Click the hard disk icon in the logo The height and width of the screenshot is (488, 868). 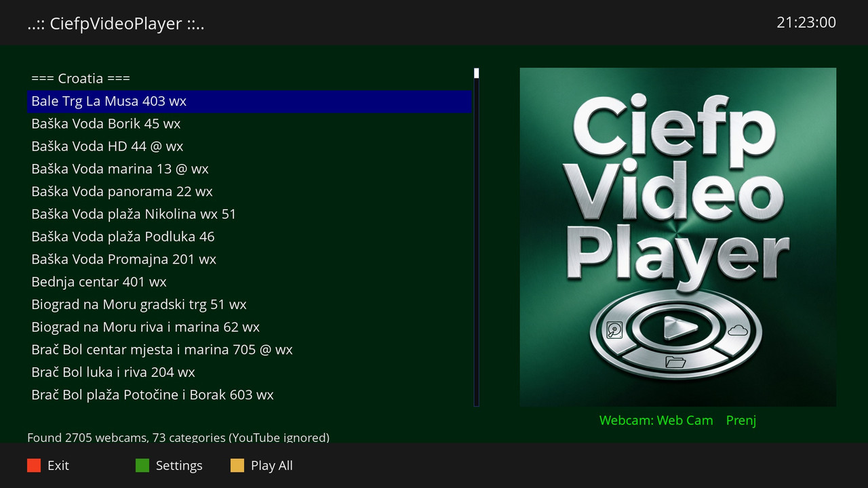(615, 331)
